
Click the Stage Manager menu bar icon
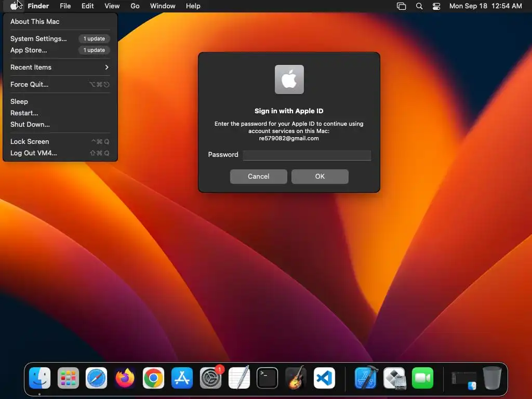(x=402, y=6)
